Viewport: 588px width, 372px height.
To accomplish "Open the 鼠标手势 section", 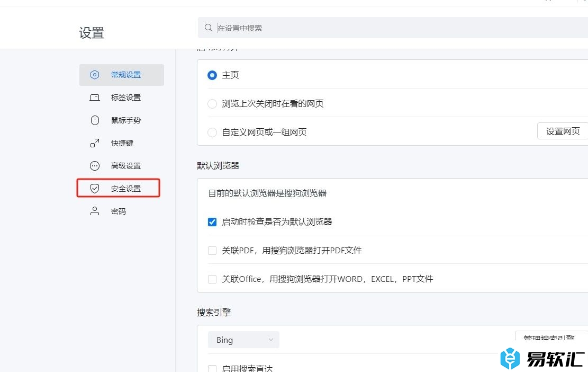I will tap(122, 120).
